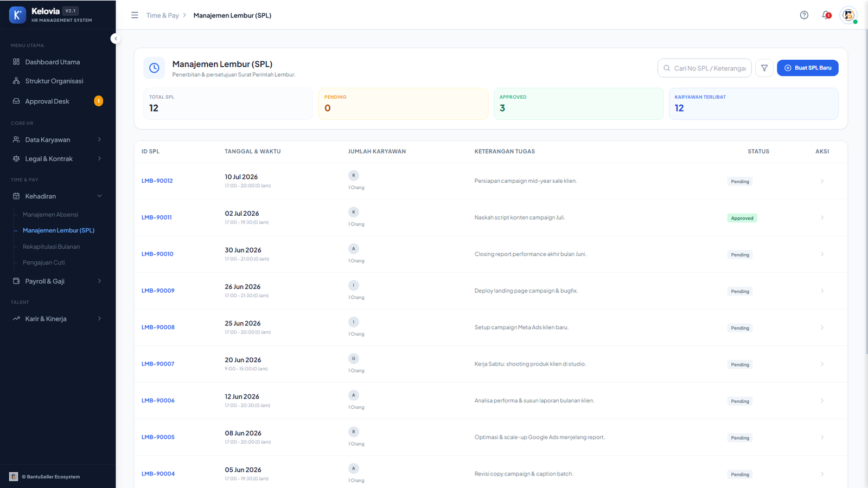Open the LMB-90009 SPL link
Image resolution: width=868 pixels, height=488 pixels.
pos(158,291)
